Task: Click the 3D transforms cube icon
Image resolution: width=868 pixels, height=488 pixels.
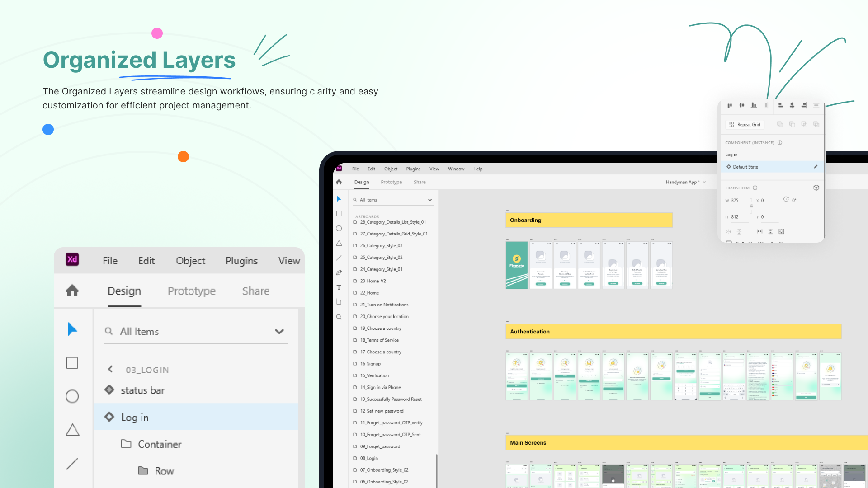Action: [816, 188]
